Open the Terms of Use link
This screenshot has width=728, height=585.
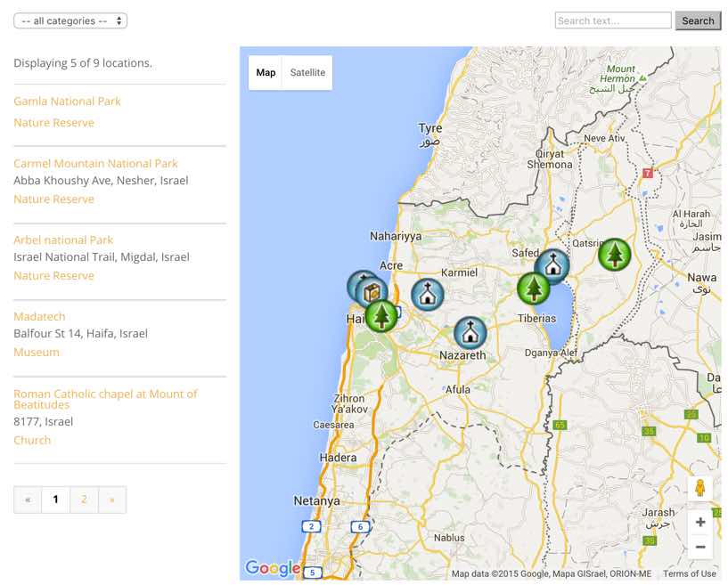[x=689, y=573]
